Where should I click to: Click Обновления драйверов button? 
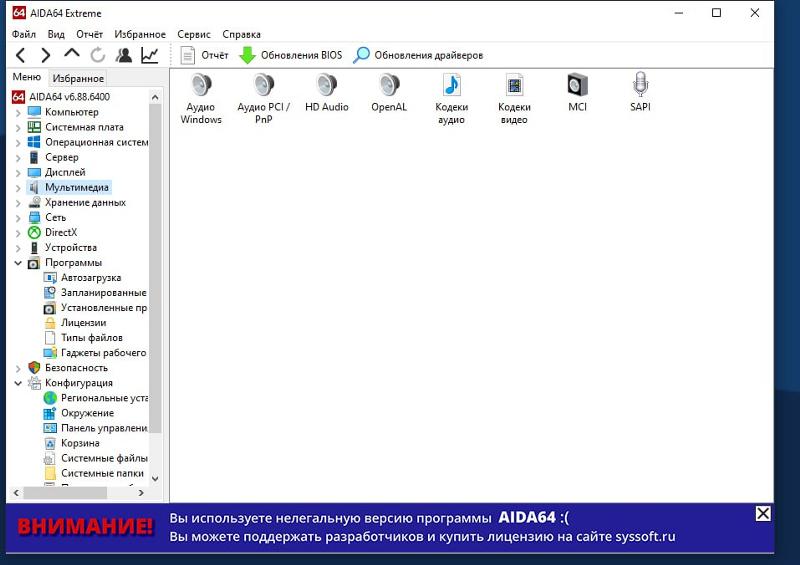tap(418, 55)
